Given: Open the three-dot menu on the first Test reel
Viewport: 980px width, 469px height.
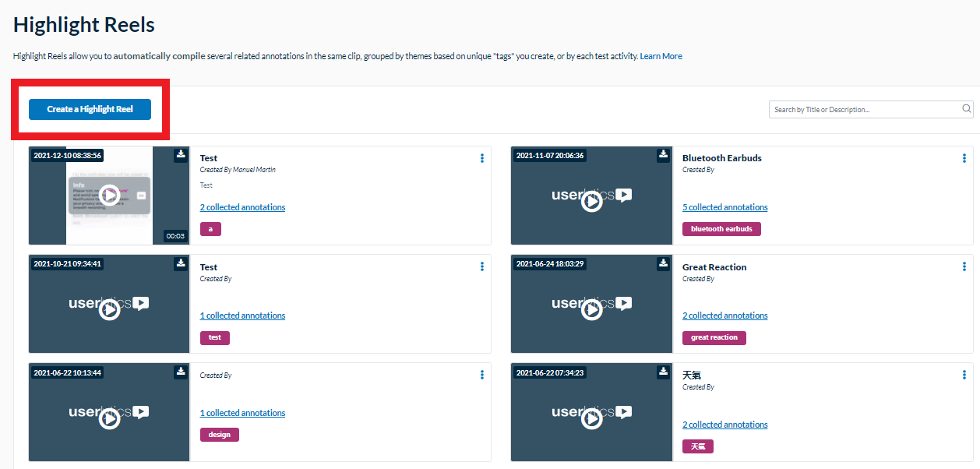Looking at the screenshot, I should [481, 158].
